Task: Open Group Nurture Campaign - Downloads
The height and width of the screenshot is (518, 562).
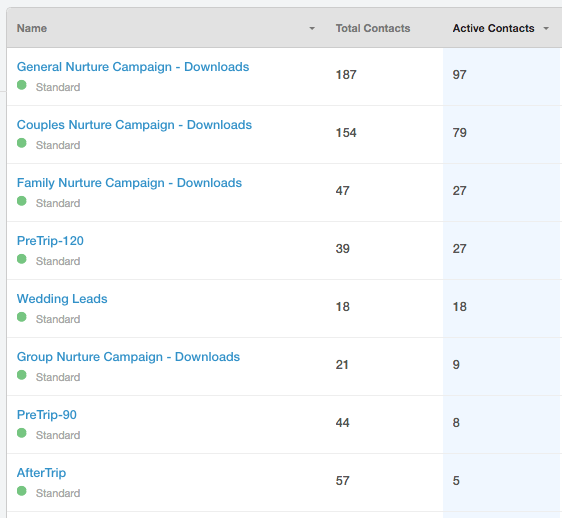Action: pyautogui.click(x=128, y=357)
